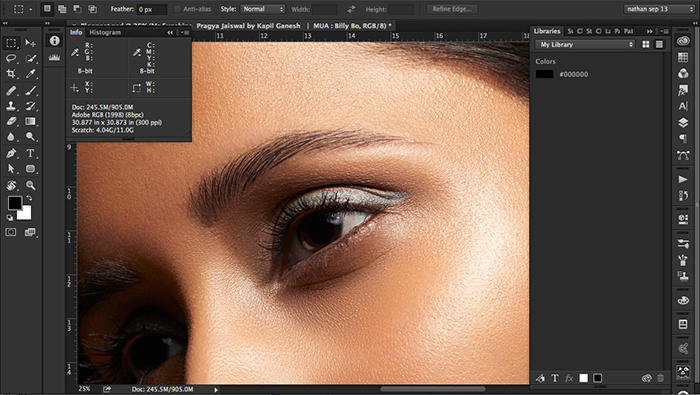700x395 pixels.
Task: Open the Info panel flyout menu
Action: coord(185,33)
